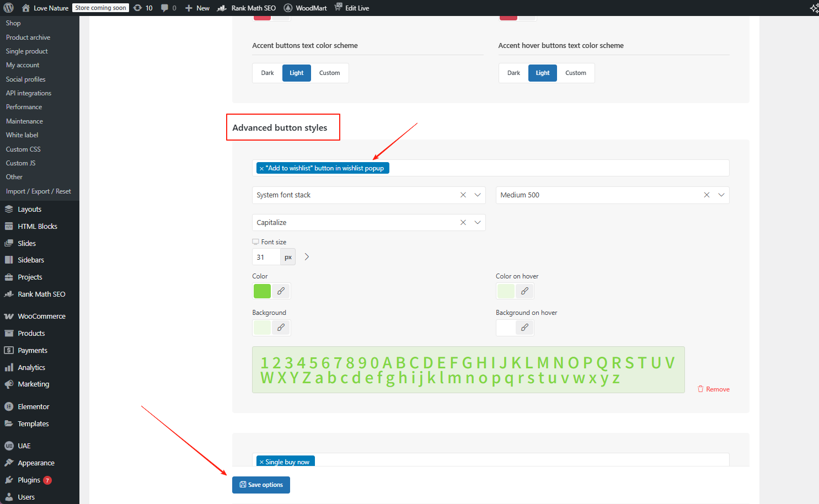This screenshot has width=819, height=504.
Task: Expand the Capitalize text transform dropdown
Action: [478, 223]
